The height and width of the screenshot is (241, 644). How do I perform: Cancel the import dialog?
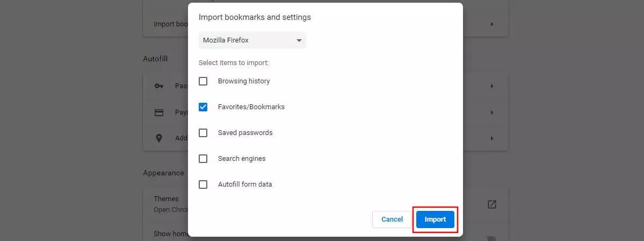pos(392,219)
